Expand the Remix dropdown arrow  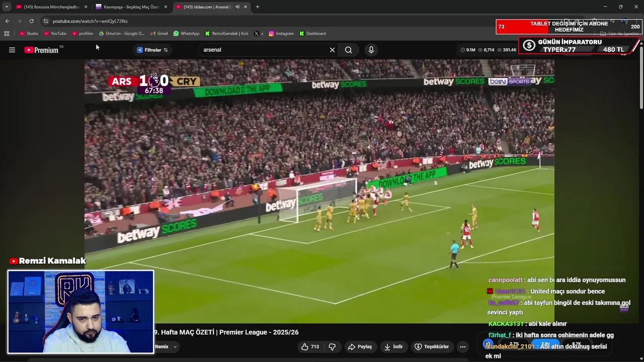click(175, 346)
